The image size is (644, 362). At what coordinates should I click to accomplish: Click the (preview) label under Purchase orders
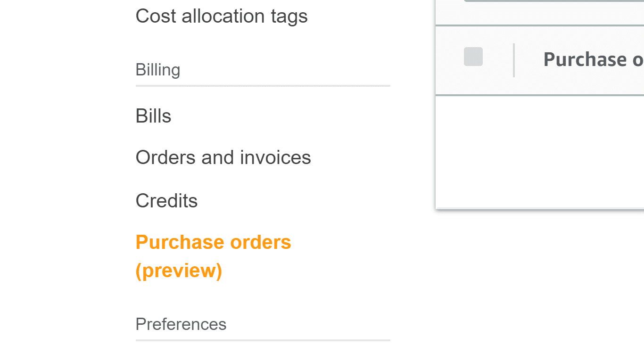(x=179, y=270)
